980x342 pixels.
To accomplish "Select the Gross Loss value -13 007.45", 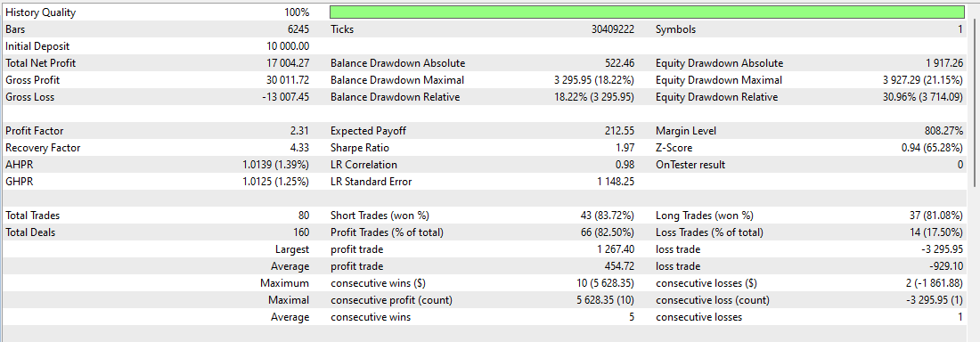I will (286, 97).
